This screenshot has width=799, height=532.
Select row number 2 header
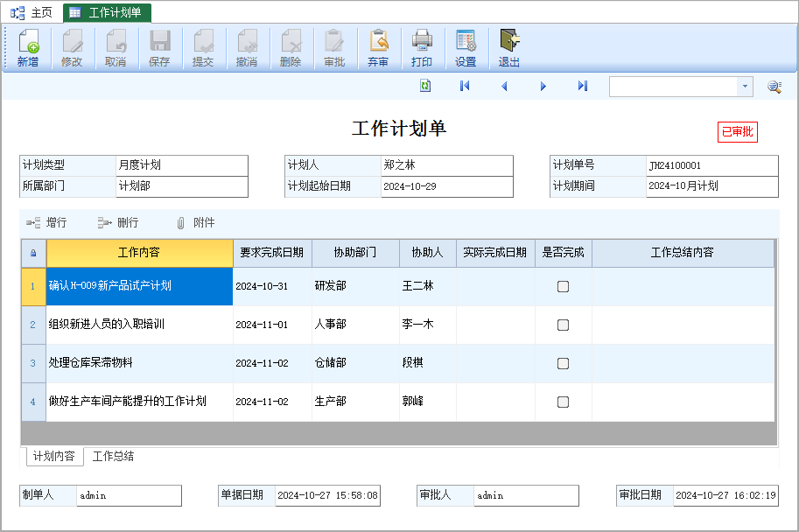pos(33,325)
